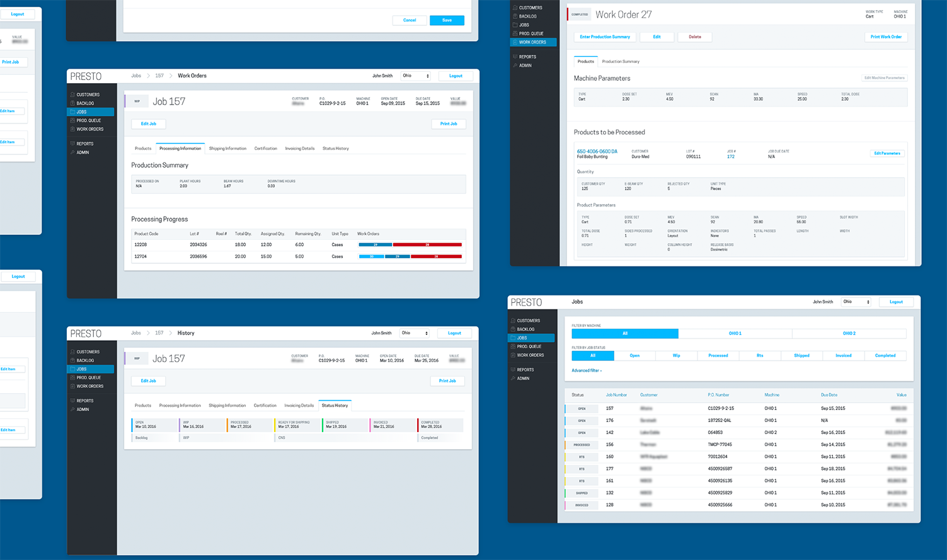Click the Admin icon in the Work Order 27 sidebar
This screenshot has width=947, height=560.
click(515, 66)
